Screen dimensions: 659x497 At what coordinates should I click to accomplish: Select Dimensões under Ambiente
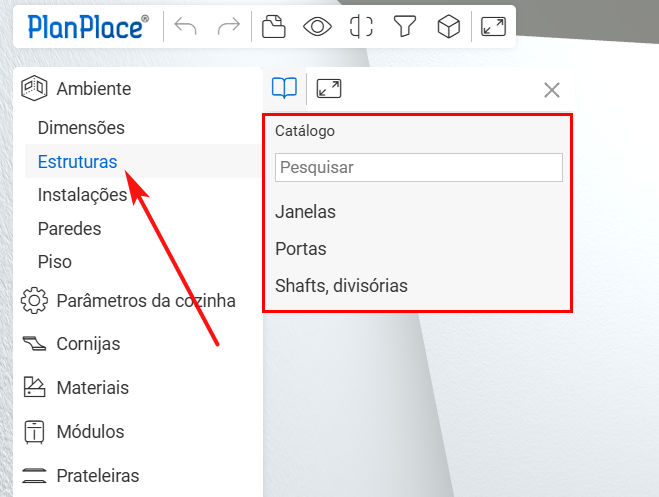81,128
